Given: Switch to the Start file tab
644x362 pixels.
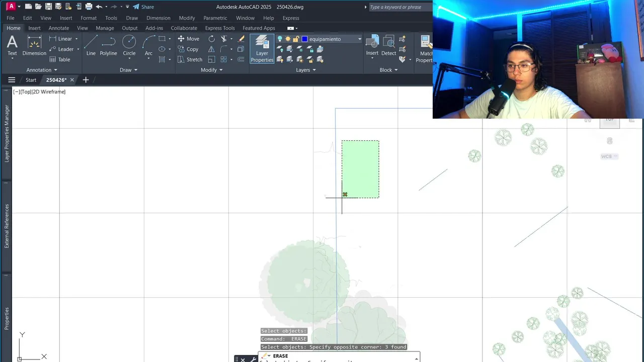Looking at the screenshot, I should pos(31,80).
